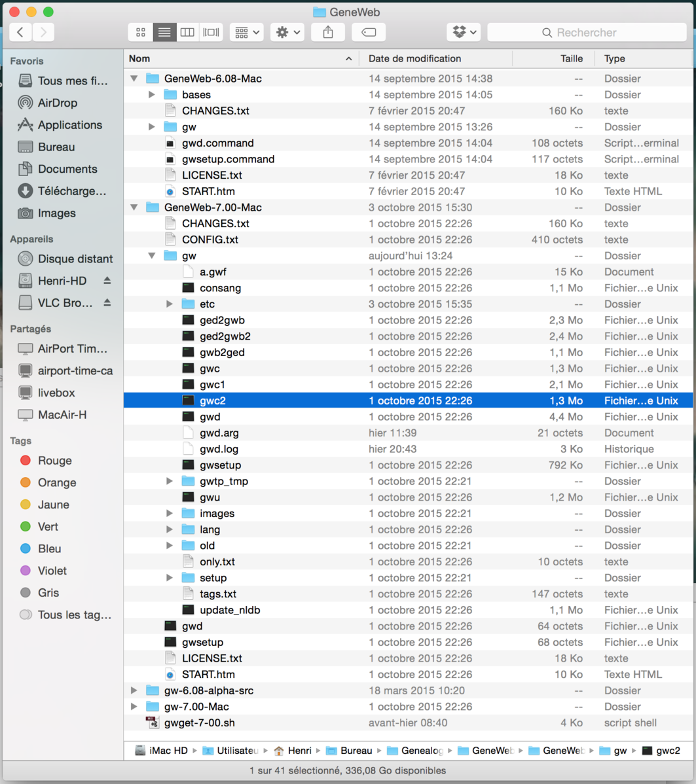
Task: Click iMac HD in the path bar
Action: (x=162, y=751)
